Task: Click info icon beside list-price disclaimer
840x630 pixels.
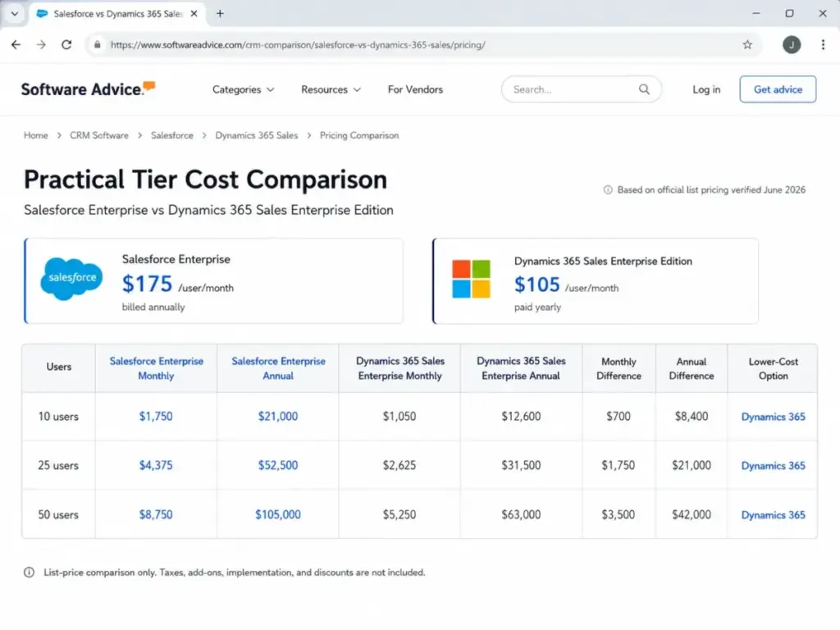Action: (29, 572)
